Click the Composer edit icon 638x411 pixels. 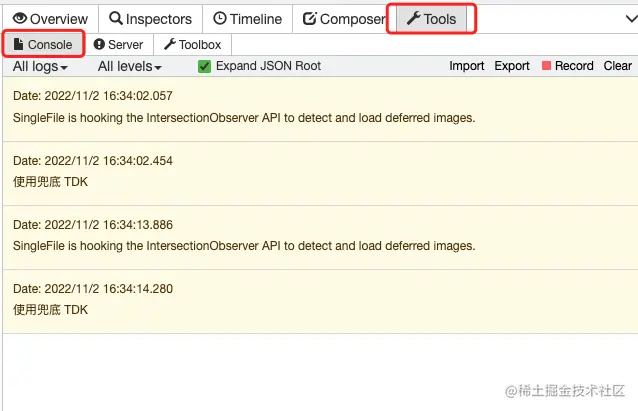pyautogui.click(x=309, y=19)
